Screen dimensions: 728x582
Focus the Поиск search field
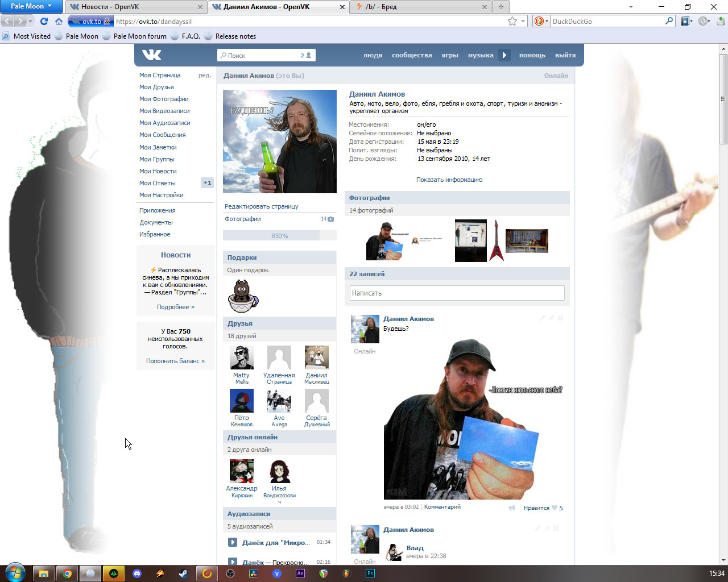click(266, 55)
